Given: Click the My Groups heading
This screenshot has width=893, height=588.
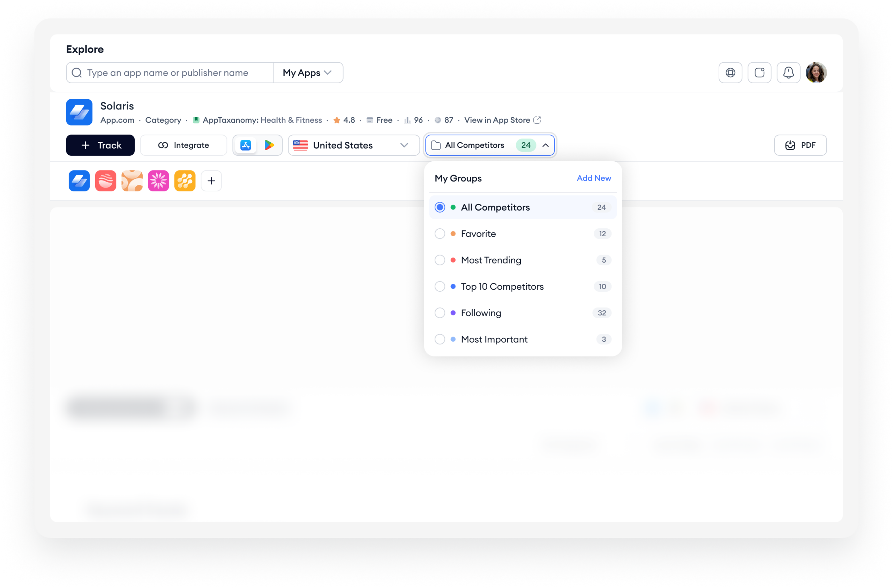Looking at the screenshot, I should click(x=458, y=178).
